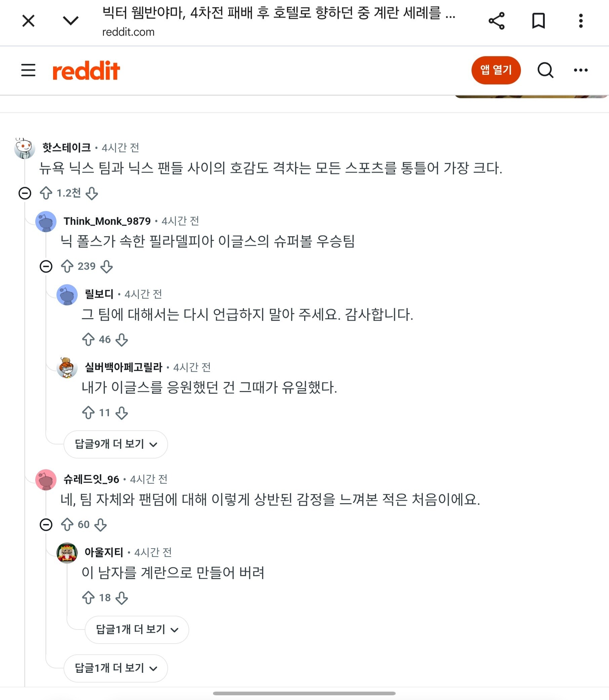Tap the 앱 열기 button
The height and width of the screenshot is (700, 609).
click(x=496, y=70)
